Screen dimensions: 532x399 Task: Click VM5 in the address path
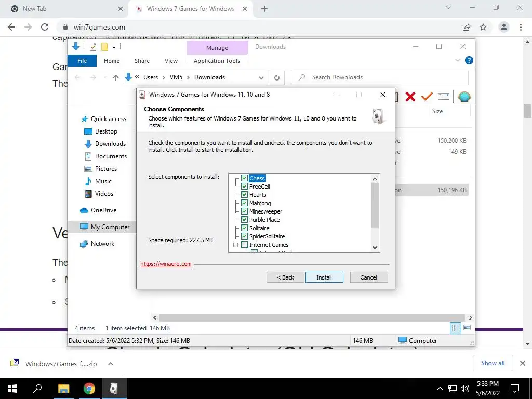(x=176, y=77)
